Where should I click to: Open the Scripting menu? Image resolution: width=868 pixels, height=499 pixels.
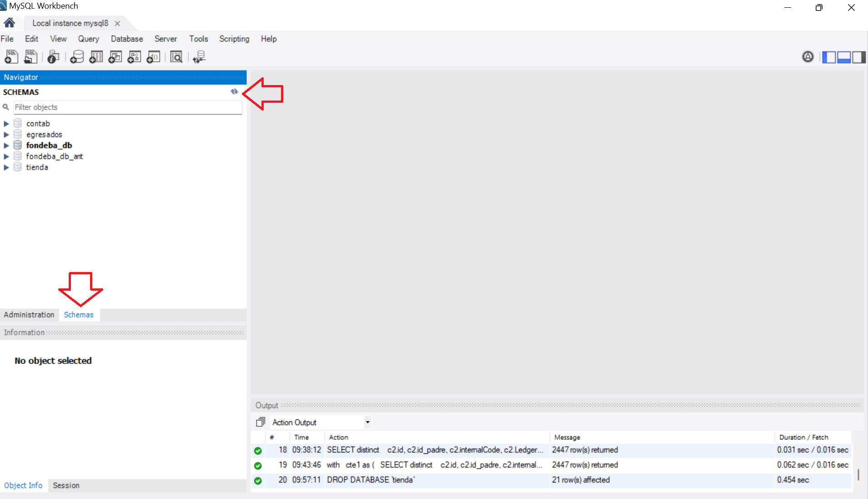click(234, 39)
